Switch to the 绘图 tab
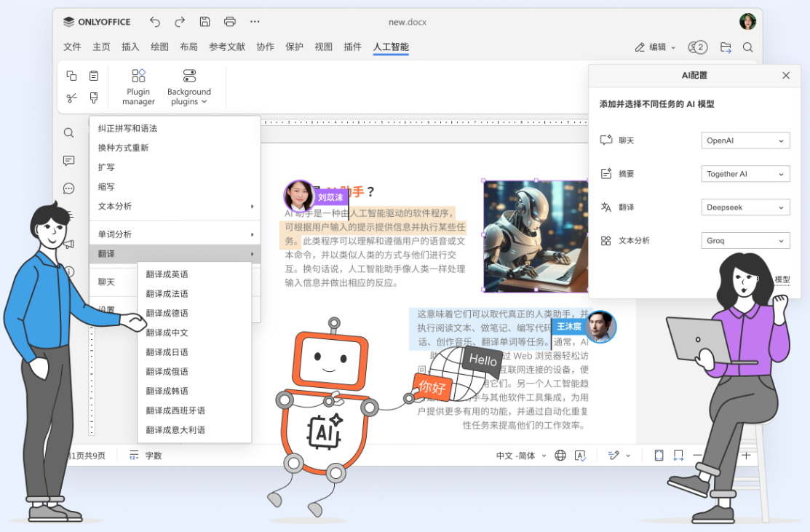 pos(159,47)
